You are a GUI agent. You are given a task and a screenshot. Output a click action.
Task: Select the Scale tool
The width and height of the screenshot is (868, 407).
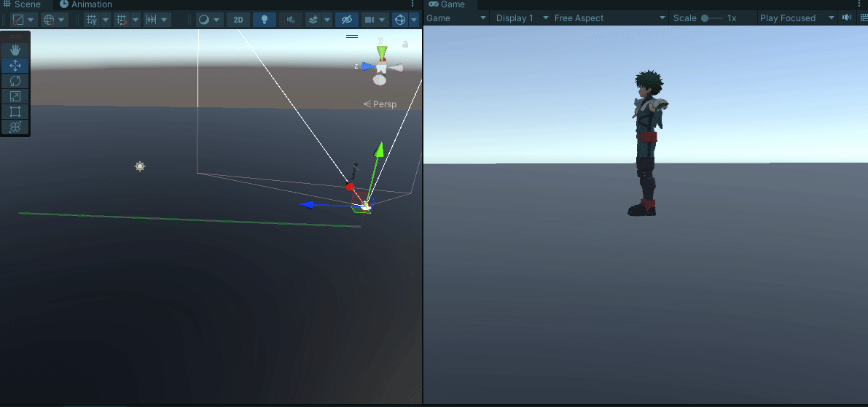[15, 96]
